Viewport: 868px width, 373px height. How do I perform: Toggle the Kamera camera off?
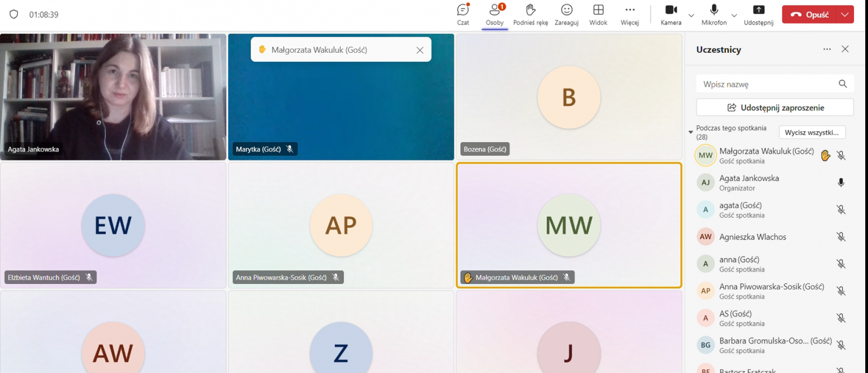pyautogui.click(x=671, y=15)
